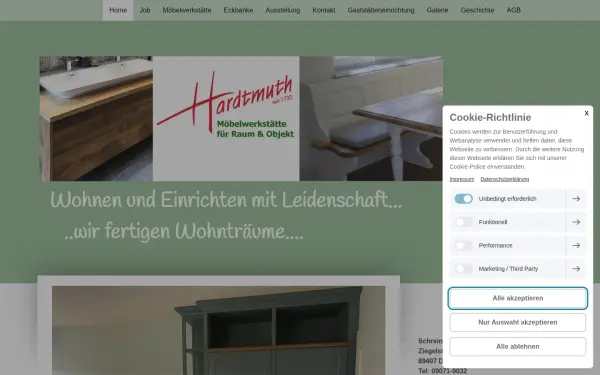Expand details arrow for Performance
Image resolution: width=600 pixels, height=375 pixels.
(x=576, y=245)
